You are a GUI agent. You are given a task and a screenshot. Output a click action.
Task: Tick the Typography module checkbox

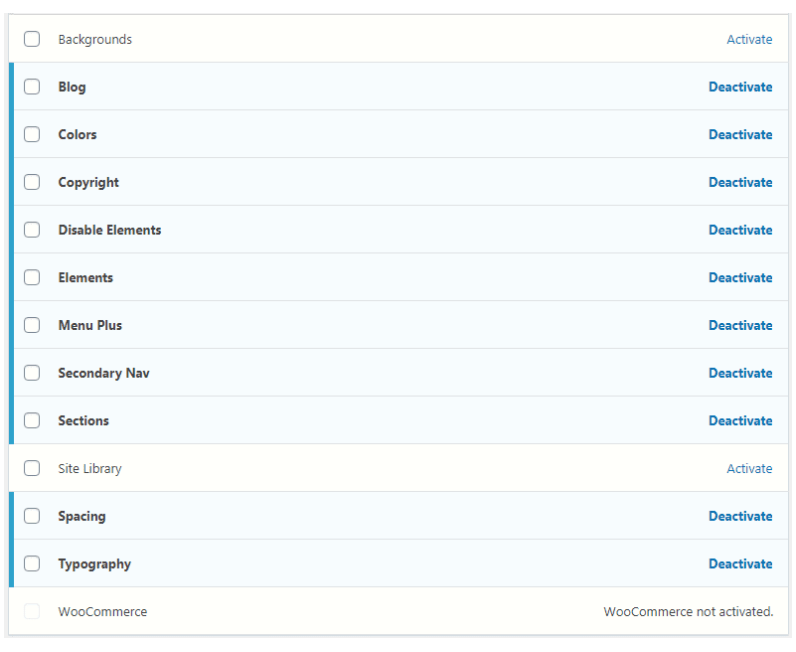tap(32, 564)
